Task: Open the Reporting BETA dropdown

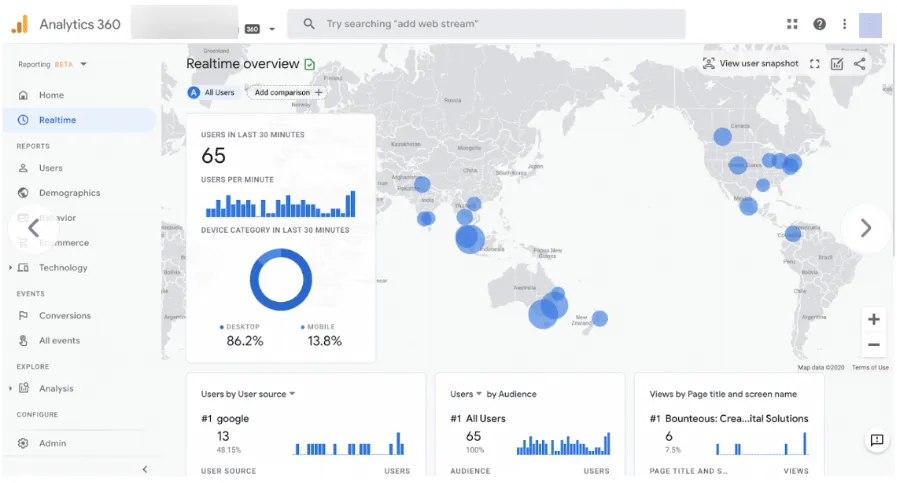Action: 53,64
